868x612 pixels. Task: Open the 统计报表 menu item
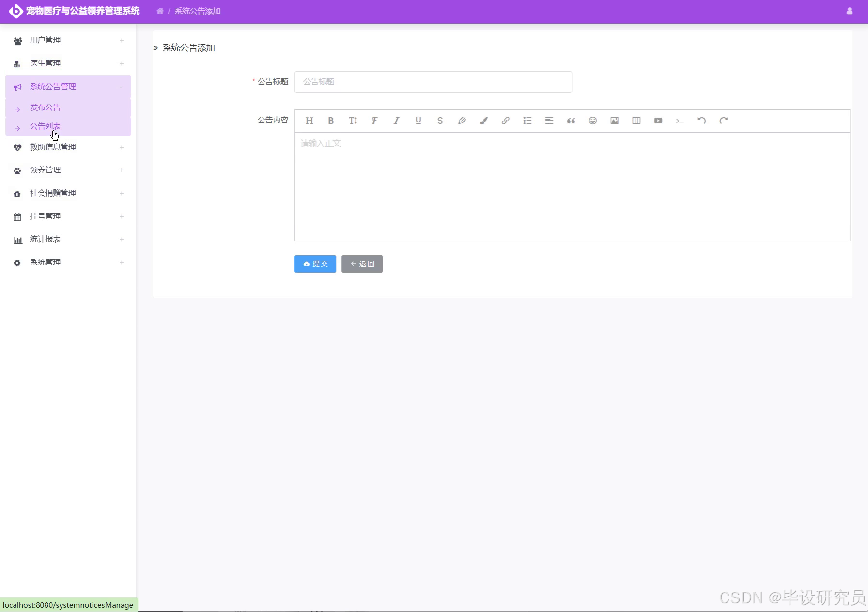point(68,239)
